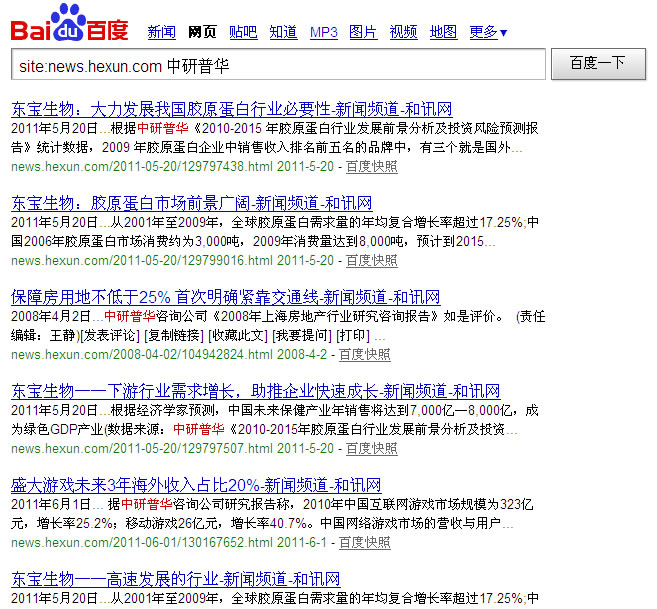Viewport: 657px width, 609px height.
Task: Open result 下游行业需求增长 article
Action: coord(255,391)
